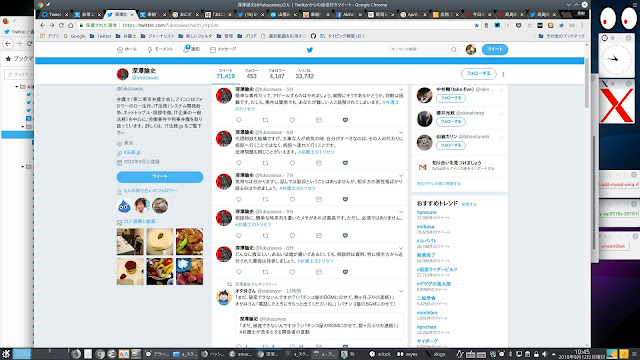Image resolution: width=640 pixels, height=360 pixels.
Task: Like the first tweet posted 5 minutes ago
Action: coord(292,120)
